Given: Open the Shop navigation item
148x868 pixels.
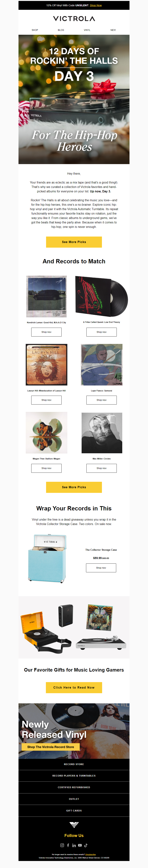Looking at the screenshot, I should (x=35, y=30).
